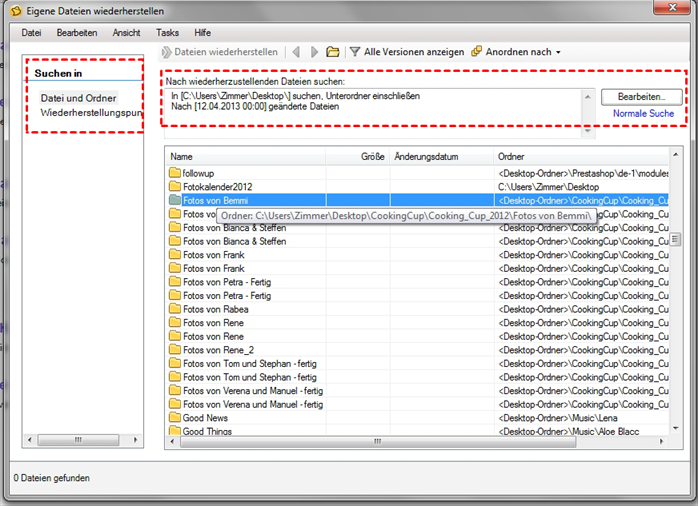Screen dimensions: 698x506
Task: Open the folder-up icon in the toolbar
Action: click(x=333, y=52)
